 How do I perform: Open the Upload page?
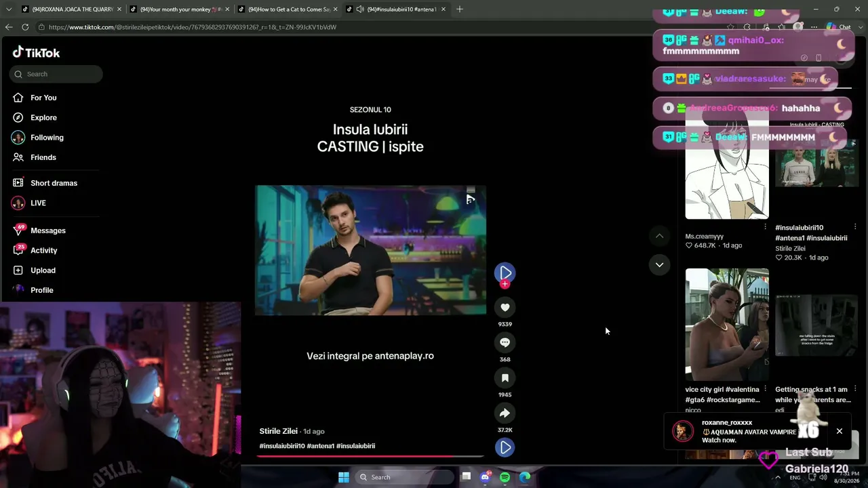(x=43, y=270)
